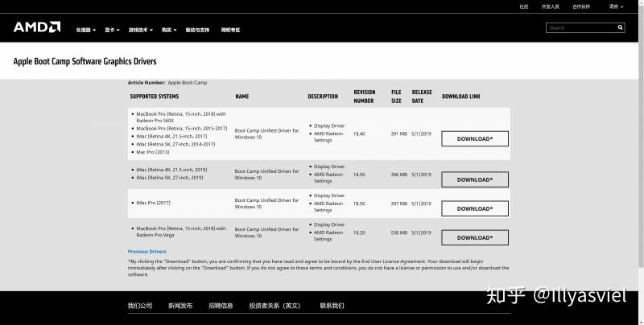Click the AMD logo
Image resolution: width=644 pixels, height=325 pixels.
point(37,27)
